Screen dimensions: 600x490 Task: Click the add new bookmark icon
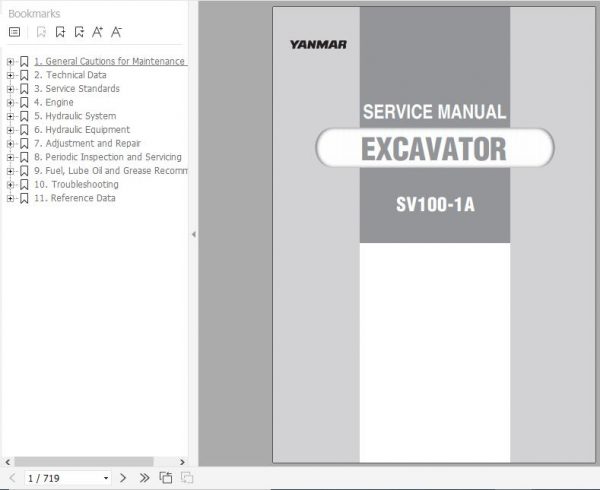(60, 32)
